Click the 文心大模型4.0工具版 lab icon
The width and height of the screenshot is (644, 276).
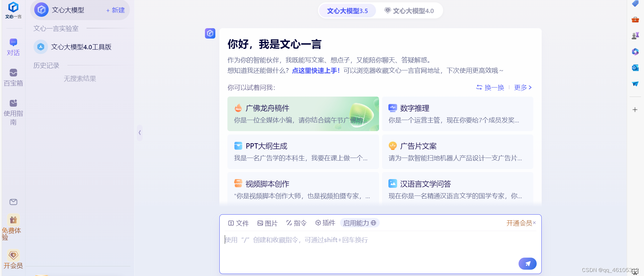click(41, 47)
